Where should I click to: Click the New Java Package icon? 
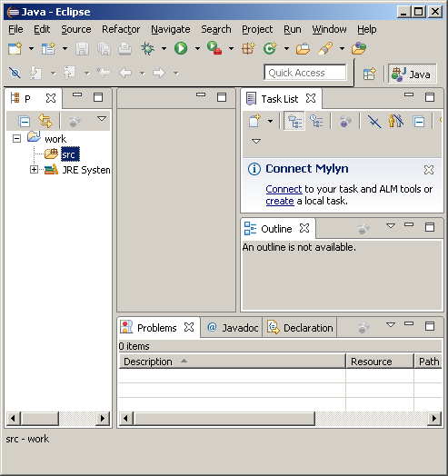248,48
